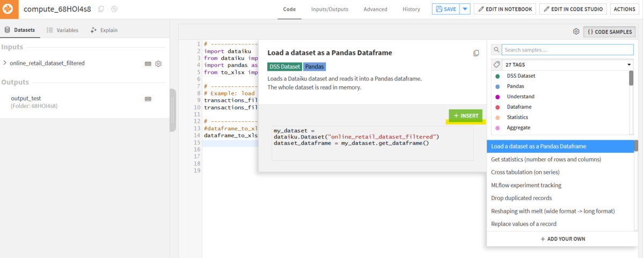Click the tags list scrollbar
644x258 pixels.
point(631,78)
